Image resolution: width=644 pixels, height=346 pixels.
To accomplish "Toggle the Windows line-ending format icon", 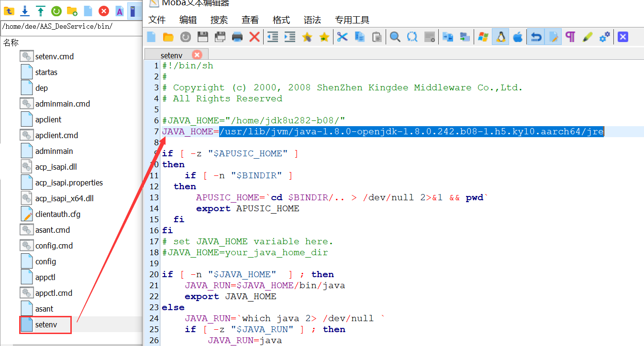I will click(x=483, y=37).
